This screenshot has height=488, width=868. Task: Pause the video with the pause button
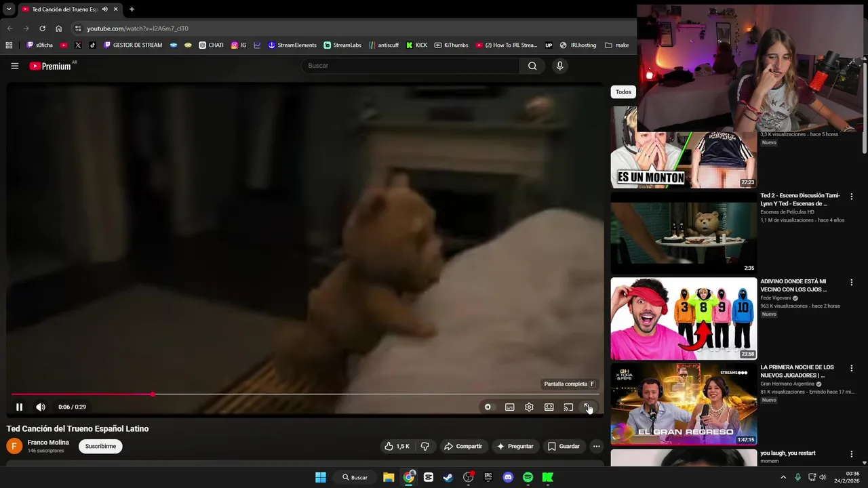coord(19,407)
